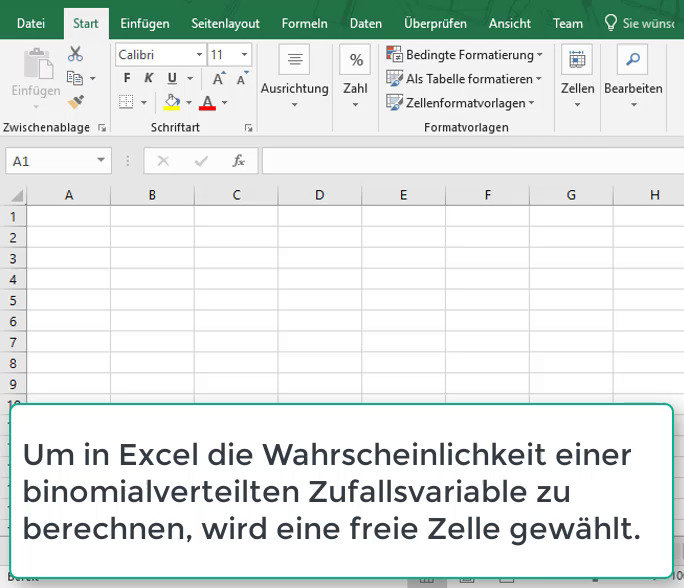Decrease font size with small A icon
Image resolution: width=684 pixels, height=588 pixels.
click(x=242, y=79)
